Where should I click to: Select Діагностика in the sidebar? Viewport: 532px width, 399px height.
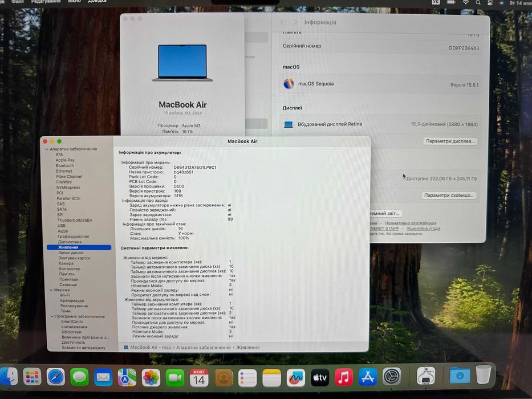click(x=70, y=242)
